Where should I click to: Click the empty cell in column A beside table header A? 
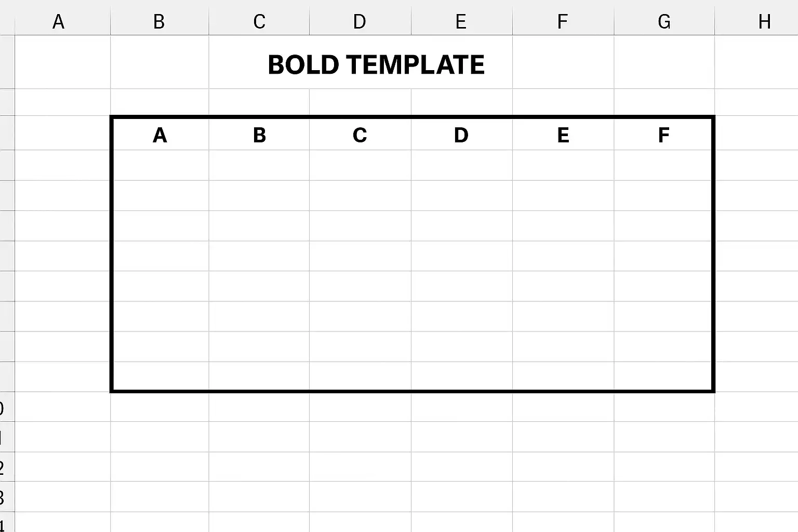[62, 133]
